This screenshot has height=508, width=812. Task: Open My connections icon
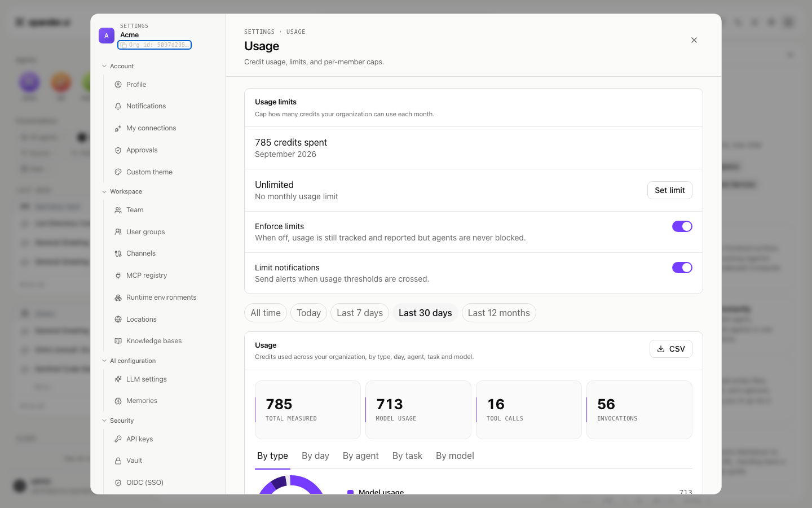(x=118, y=128)
